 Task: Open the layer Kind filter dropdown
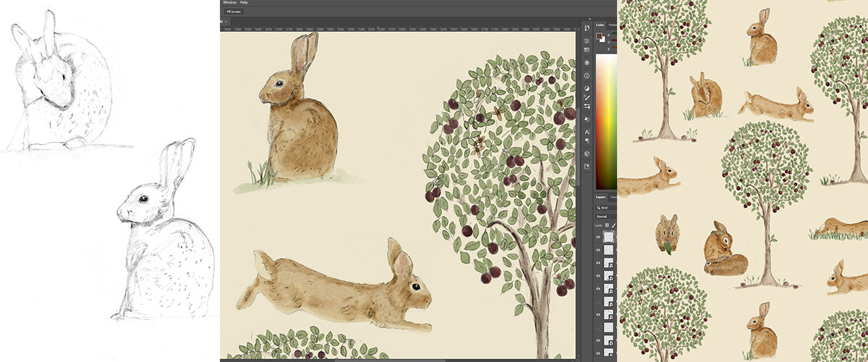coord(603,208)
